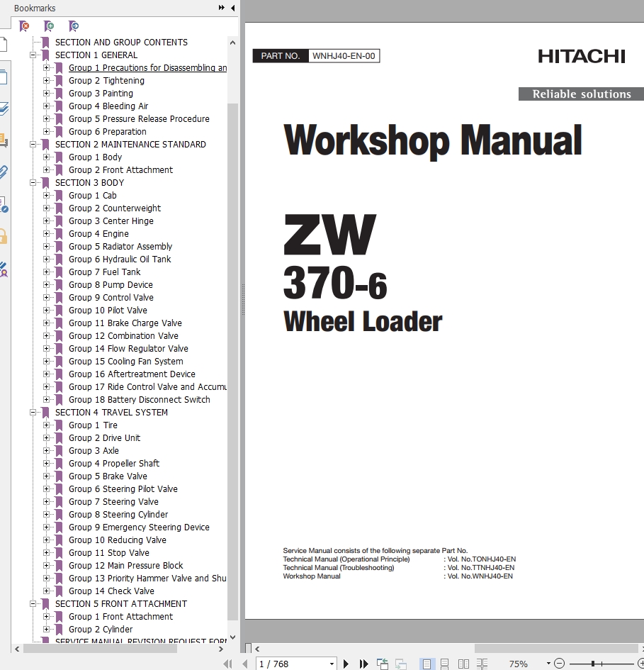The height and width of the screenshot is (670, 644).
Task: Open Group 8 Pump Device bookmark
Action: tap(111, 285)
